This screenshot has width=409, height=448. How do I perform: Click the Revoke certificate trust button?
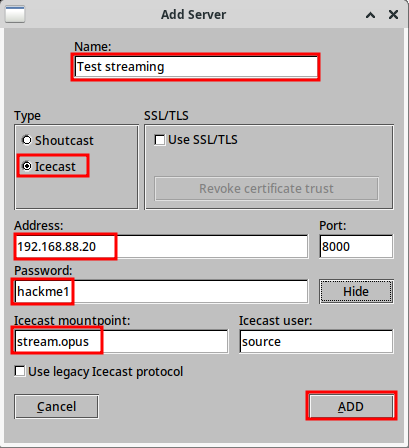tap(266, 189)
